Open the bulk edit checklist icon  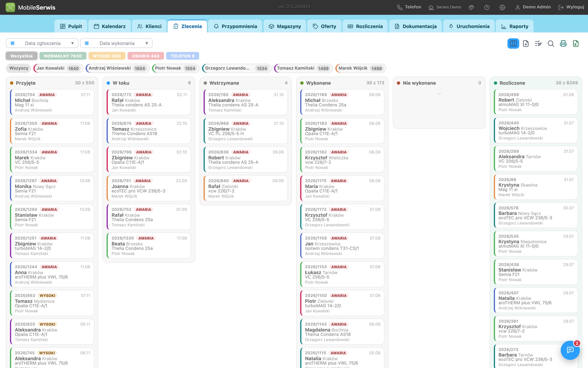(538, 43)
